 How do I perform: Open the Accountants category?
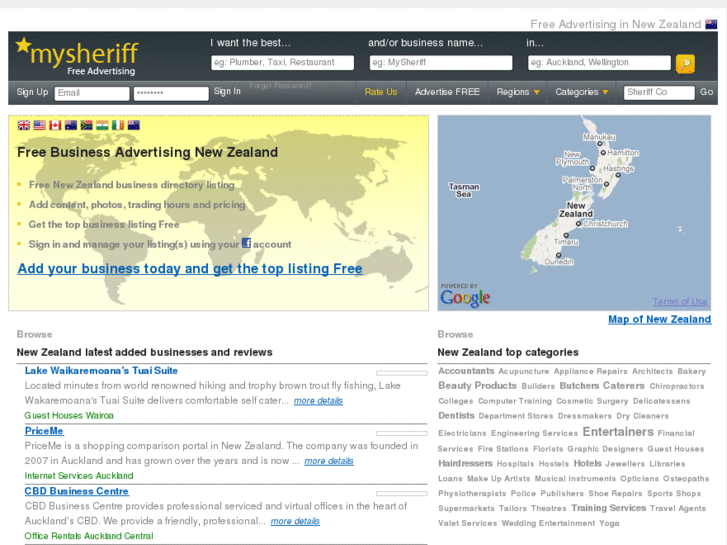pyautogui.click(x=466, y=371)
